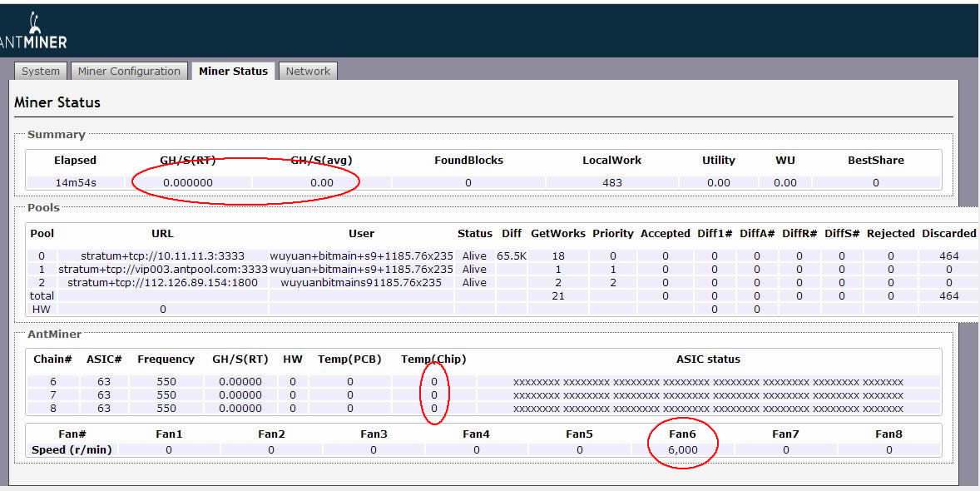Click the antpool.com pool URL

[162, 270]
